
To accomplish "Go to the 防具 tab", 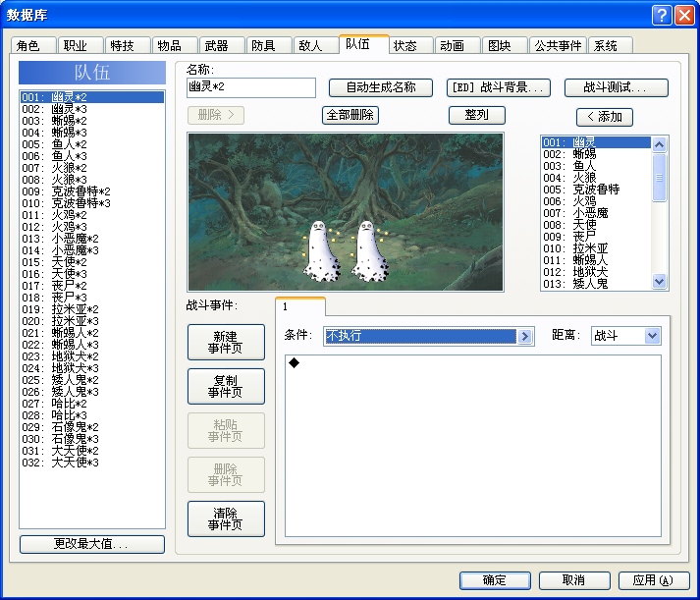I will pos(269,46).
